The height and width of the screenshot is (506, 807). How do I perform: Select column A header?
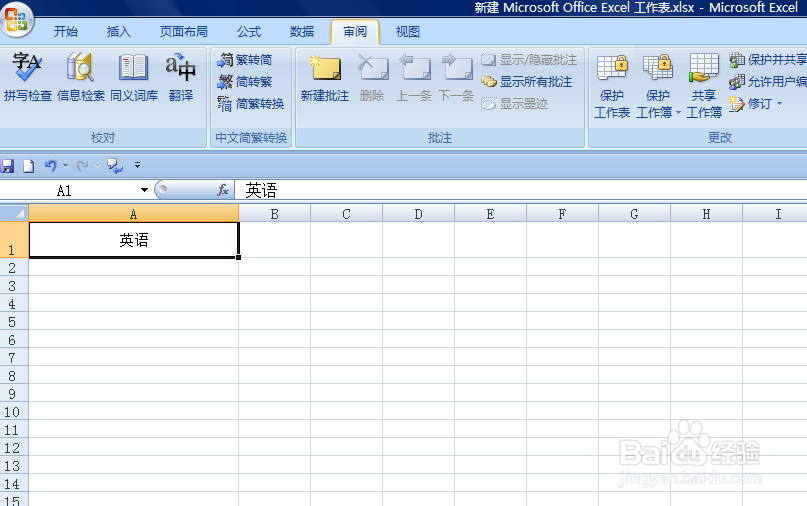click(133, 214)
